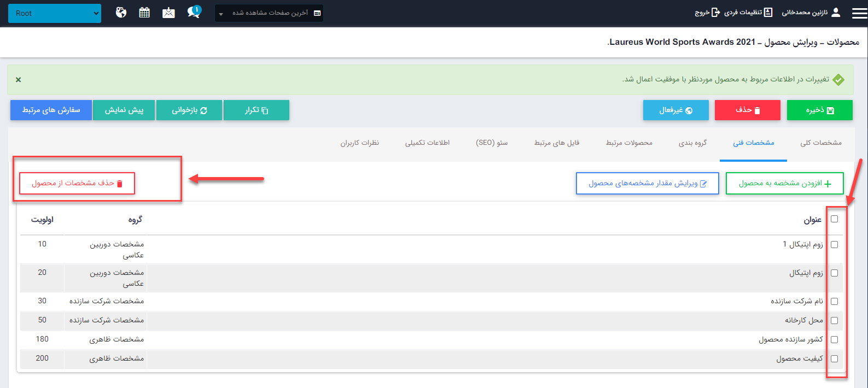
Task: Click the تنظیمات فردی settings icon
Action: [x=768, y=13]
